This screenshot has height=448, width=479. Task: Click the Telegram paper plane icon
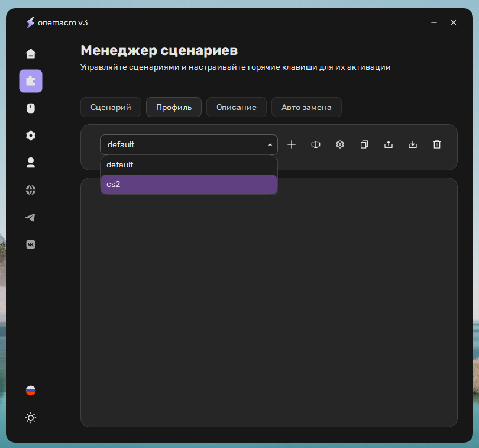pos(31,217)
